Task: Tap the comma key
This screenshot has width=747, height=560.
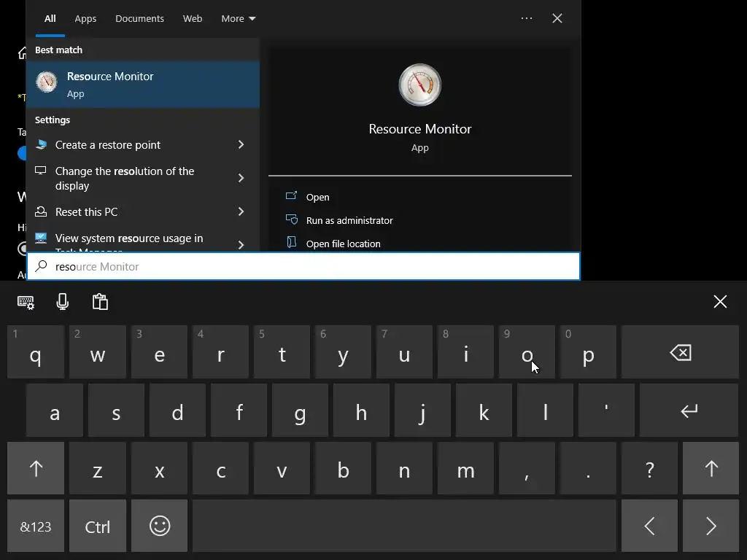Action: pos(527,468)
